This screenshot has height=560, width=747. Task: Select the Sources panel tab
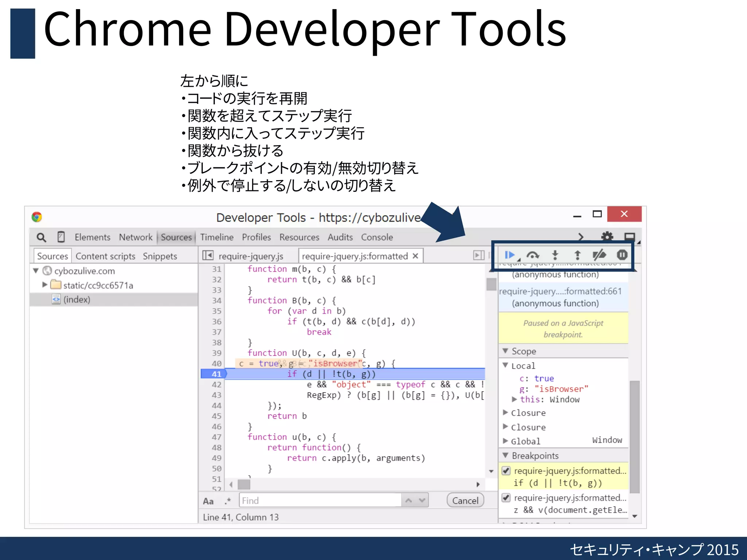(x=176, y=237)
